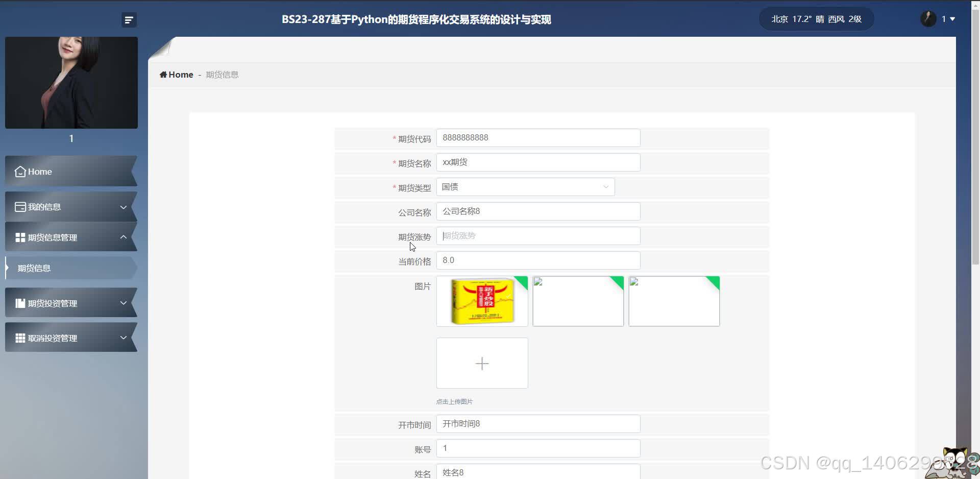Expand the 期货投资管理 submenu
This screenshot has width=980, height=479.
pos(123,303)
